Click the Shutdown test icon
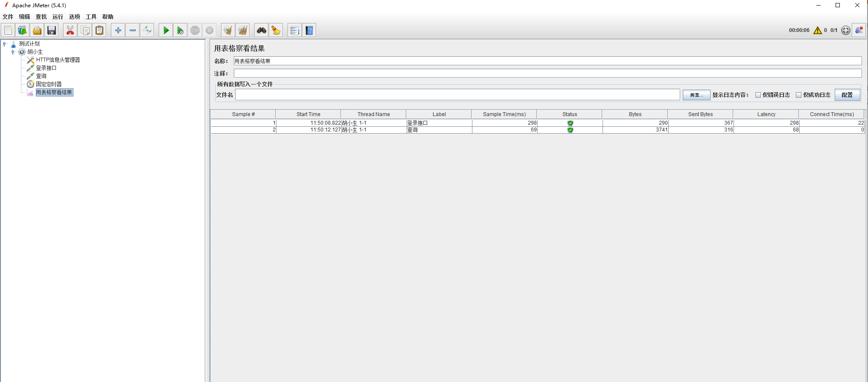The height and width of the screenshot is (382, 868). click(210, 30)
